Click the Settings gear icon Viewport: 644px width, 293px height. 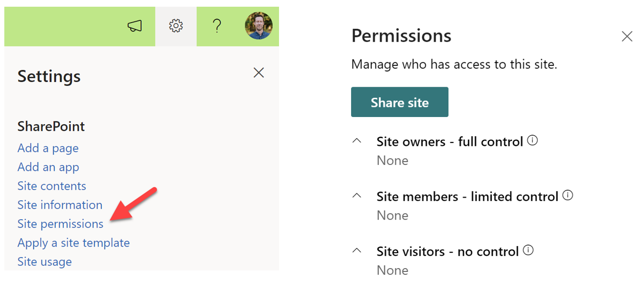(176, 26)
